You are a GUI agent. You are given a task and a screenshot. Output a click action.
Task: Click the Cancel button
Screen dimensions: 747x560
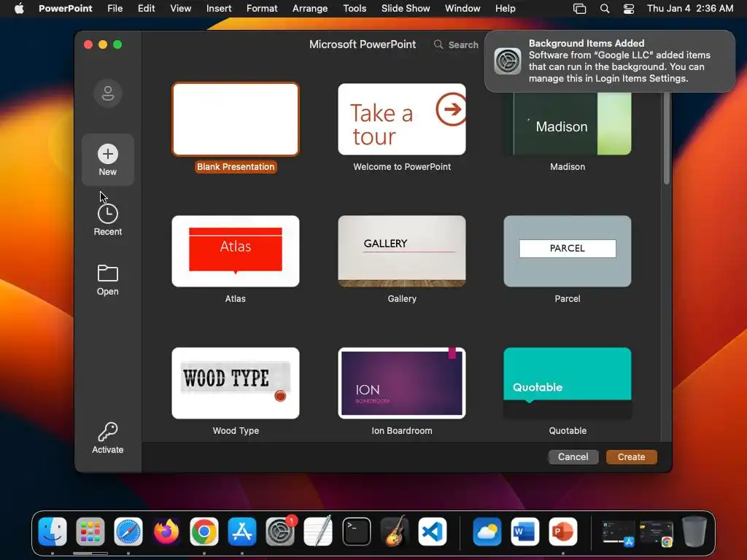pyautogui.click(x=573, y=456)
